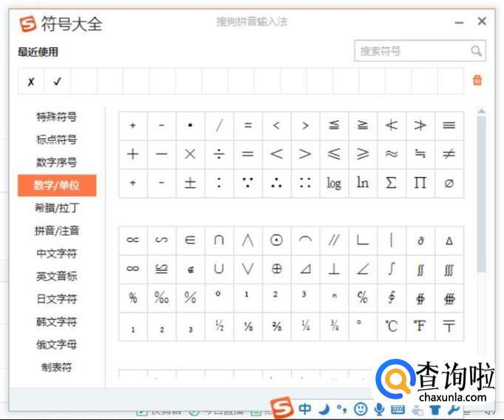Select the 特殊符号 category
The height and width of the screenshot is (420, 504).
57,117
